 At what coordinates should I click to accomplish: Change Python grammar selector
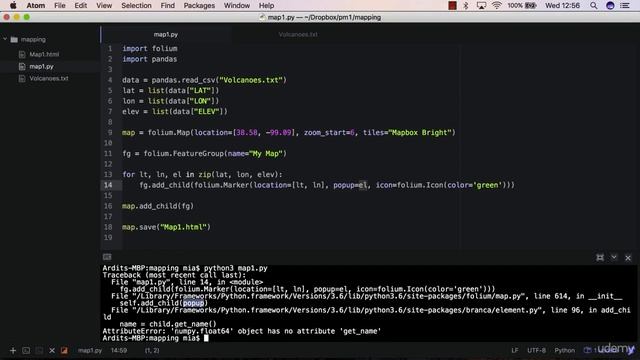(x=564, y=350)
